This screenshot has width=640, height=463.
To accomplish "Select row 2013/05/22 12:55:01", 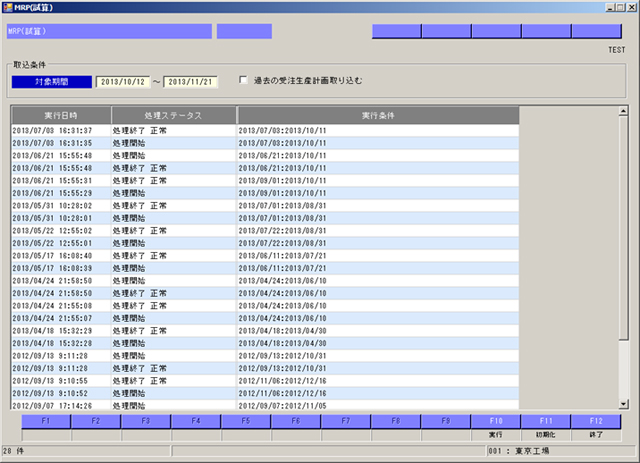I will pyautogui.click(x=265, y=243).
